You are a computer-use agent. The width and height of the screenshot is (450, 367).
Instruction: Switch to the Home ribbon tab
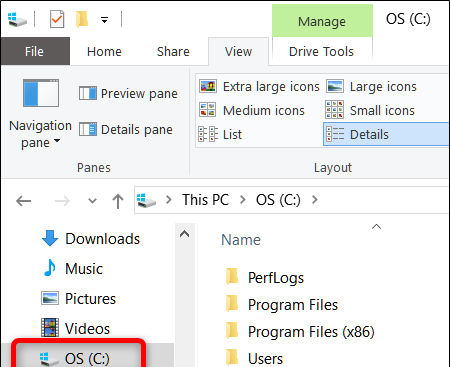point(104,52)
